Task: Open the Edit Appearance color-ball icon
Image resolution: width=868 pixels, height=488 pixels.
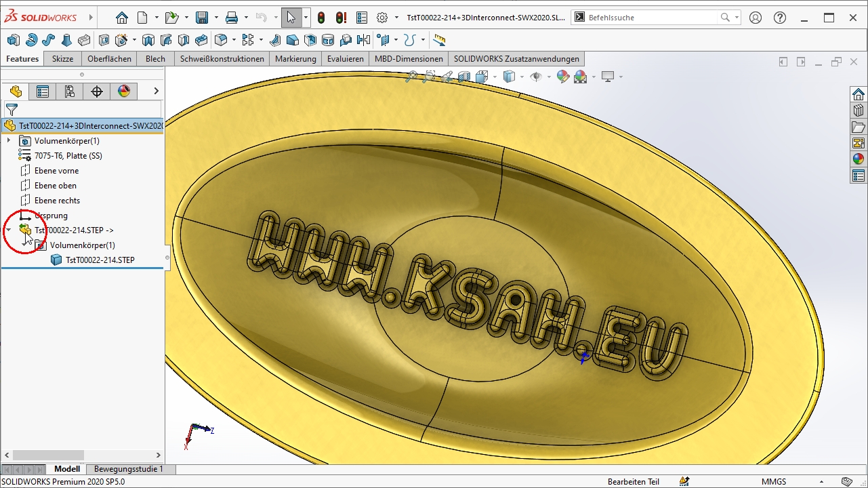Action: pos(562,77)
